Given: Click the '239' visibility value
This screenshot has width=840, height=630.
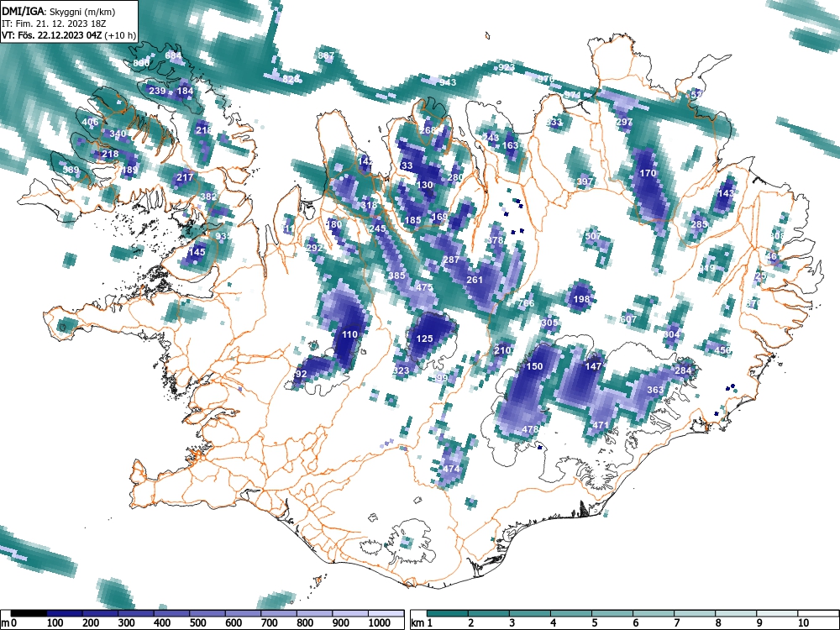Looking at the screenshot, I should pos(157,91).
